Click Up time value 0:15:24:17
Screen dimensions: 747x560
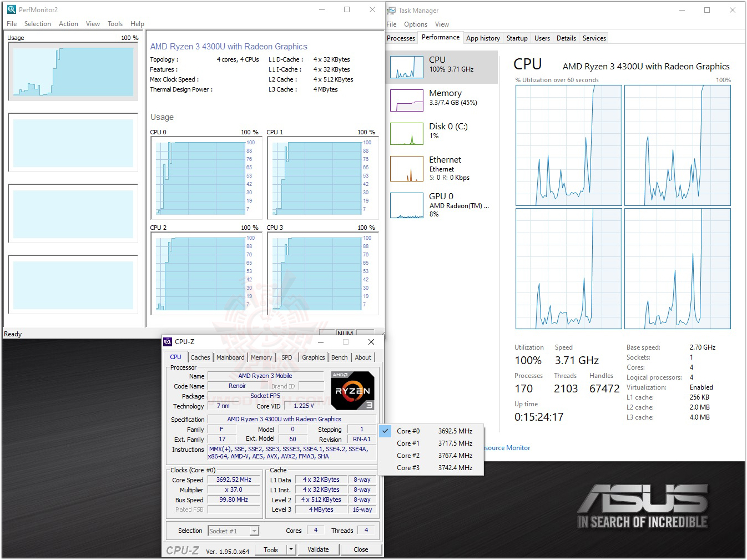click(539, 417)
